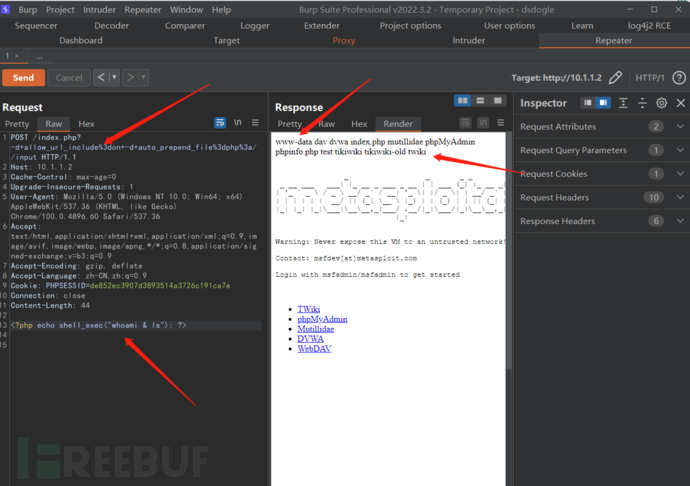Close Repeater tab 1
Viewport: 690px width, 486px height.
pyautogui.click(x=17, y=56)
